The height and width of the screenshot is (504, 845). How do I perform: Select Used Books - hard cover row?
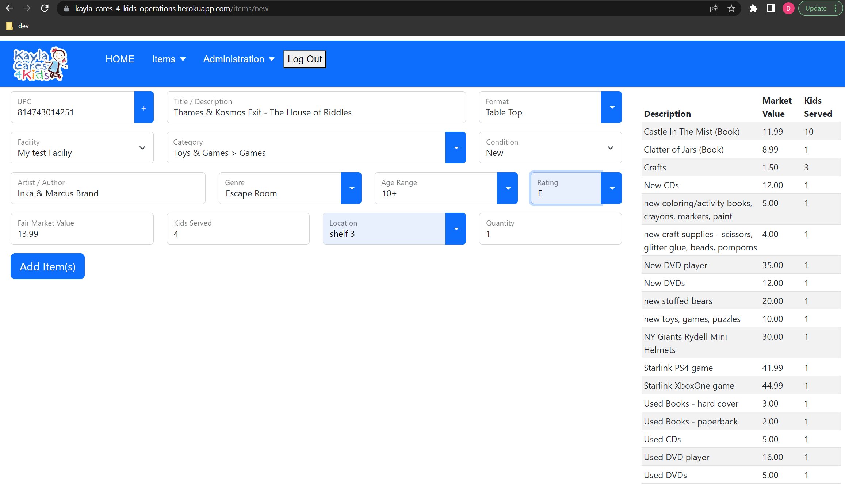tap(741, 403)
